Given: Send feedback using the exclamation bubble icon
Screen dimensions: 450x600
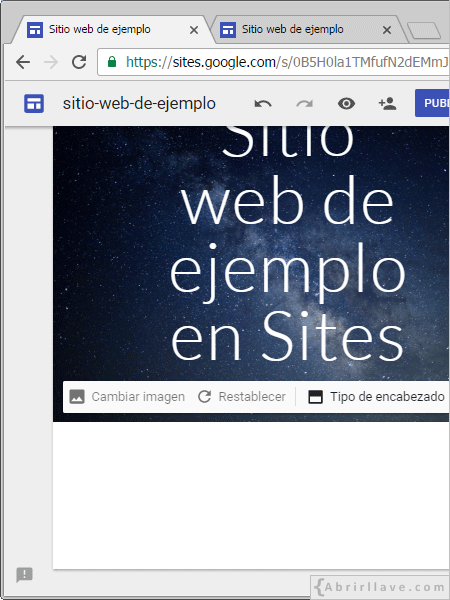Looking at the screenshot, I should [24, 574].
